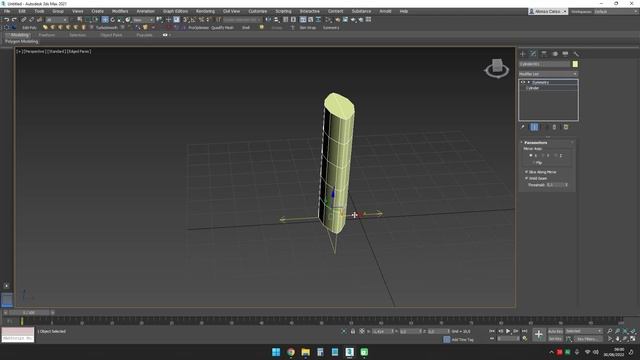Toggle Symmetry modifier eye visibility

coord(523,82)
